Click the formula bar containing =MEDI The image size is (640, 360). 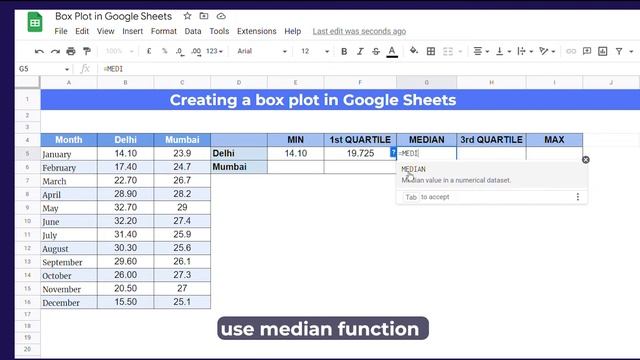[x=367, y=69]
